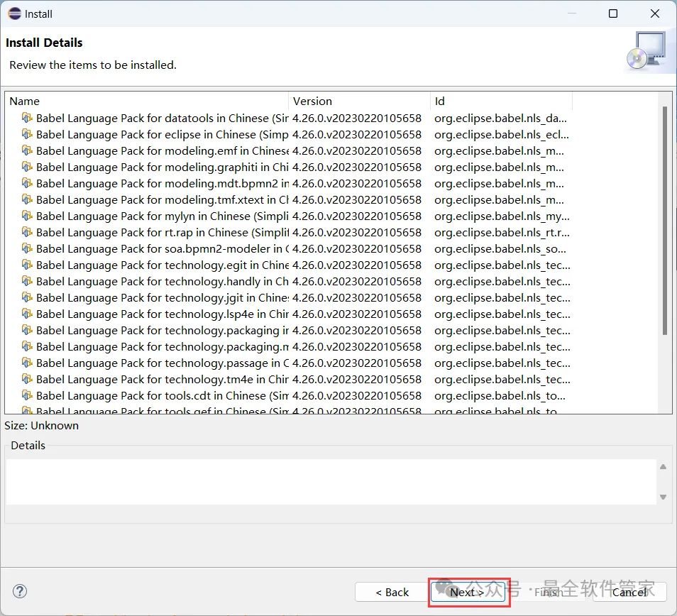Maximize the Install window
677x616 pixels.
click(x=613, y=13)
